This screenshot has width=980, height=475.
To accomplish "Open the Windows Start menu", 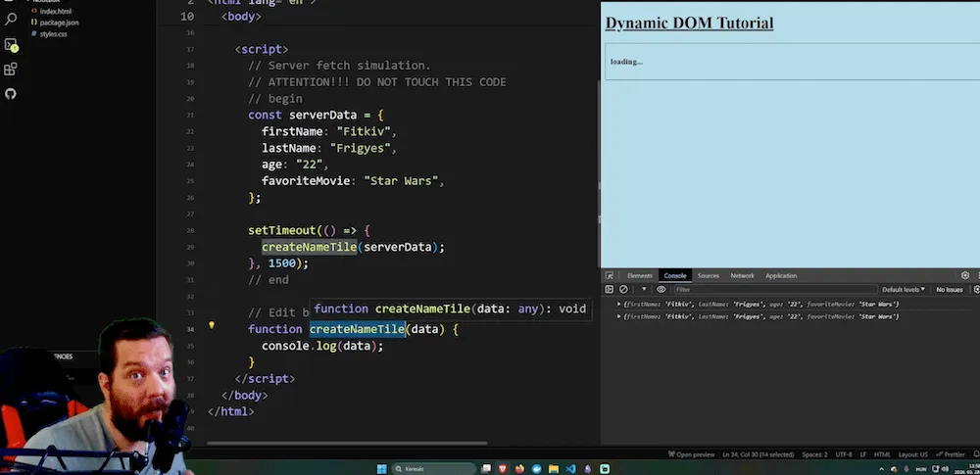I will point(381,469).
